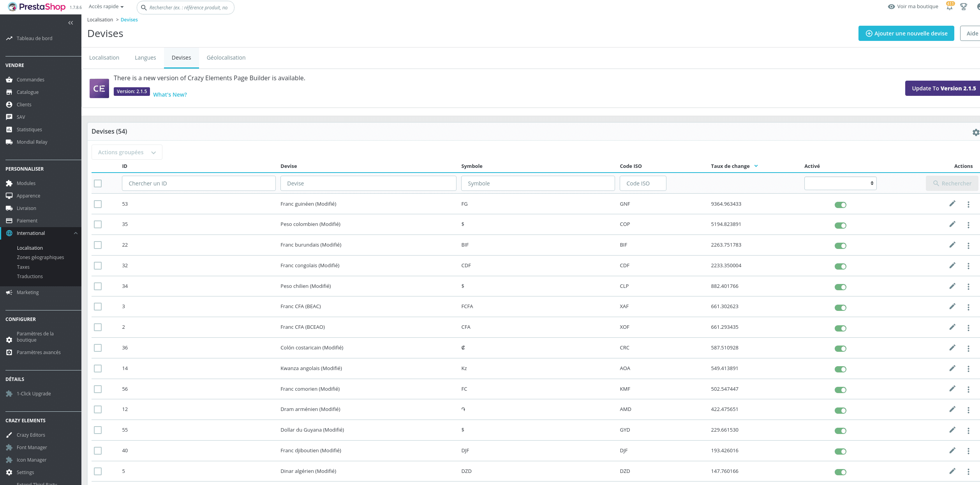The image size is (980, 485).
Task: Open three-dot menu for Peso colombien row
Action: [968, 225]
